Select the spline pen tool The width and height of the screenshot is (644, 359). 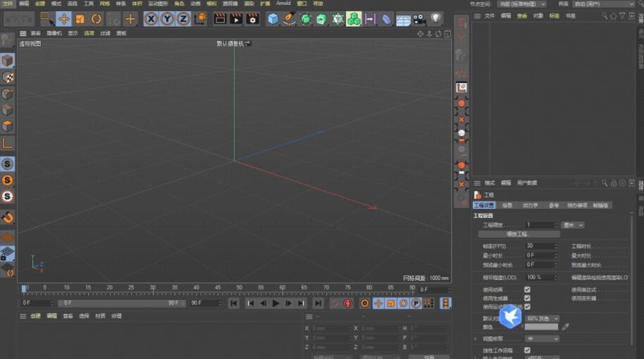pyautogui.click(x=289, y=19)
